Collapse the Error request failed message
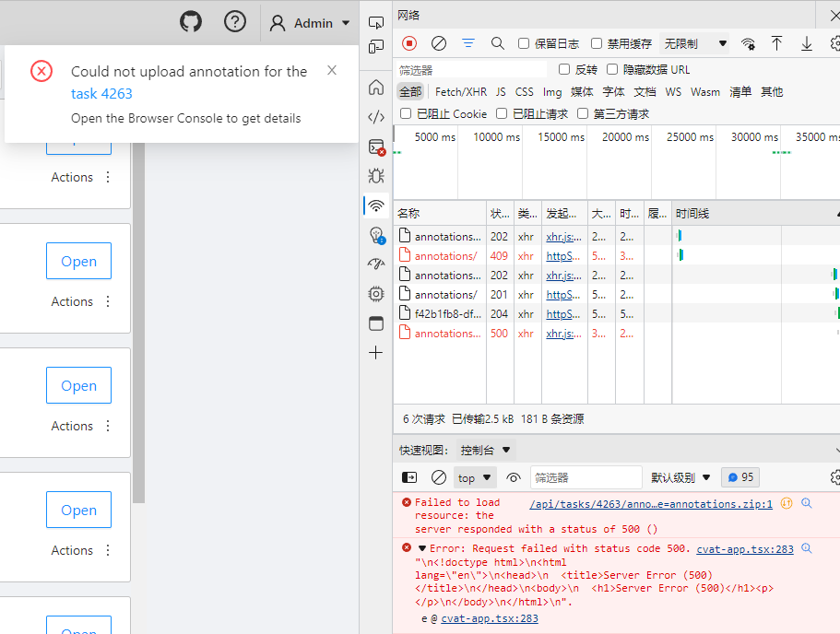 tap(422, 548)
